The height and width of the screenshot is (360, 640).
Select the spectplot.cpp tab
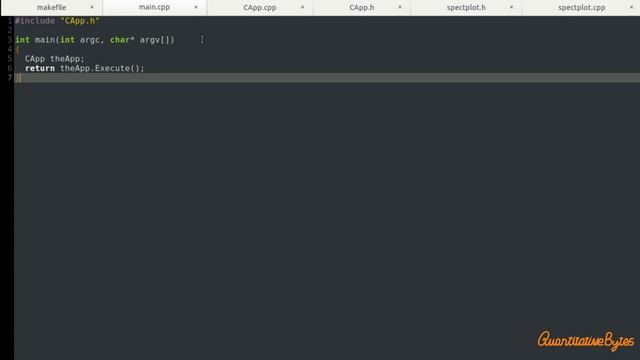pyautogui.click(x=582, y=7)
